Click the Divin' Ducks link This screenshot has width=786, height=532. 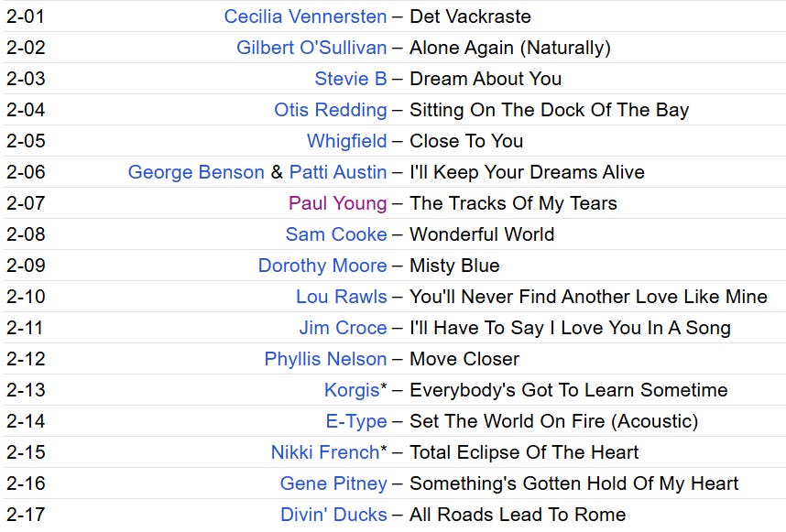point(333,515)
